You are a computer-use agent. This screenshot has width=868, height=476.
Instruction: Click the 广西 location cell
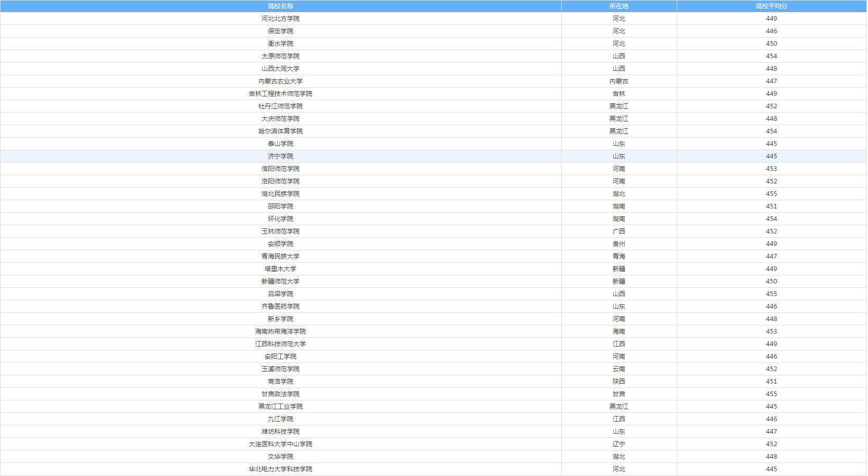619,231
